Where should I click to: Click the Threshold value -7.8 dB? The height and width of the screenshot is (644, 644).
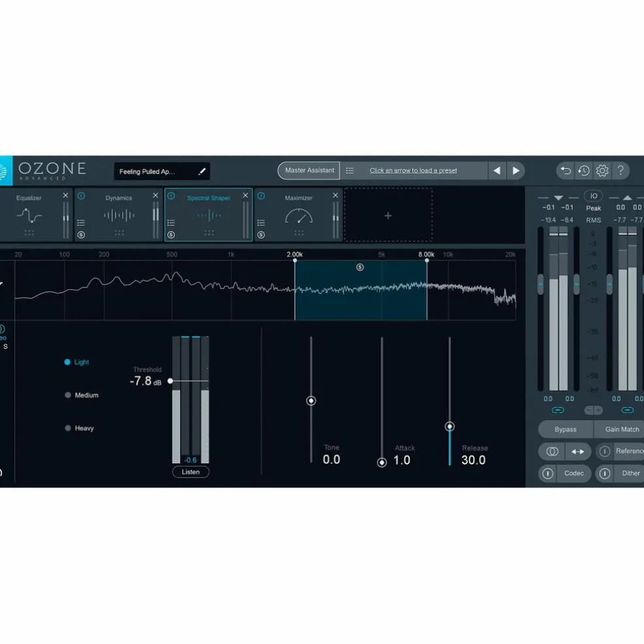[x=145, y=381]
